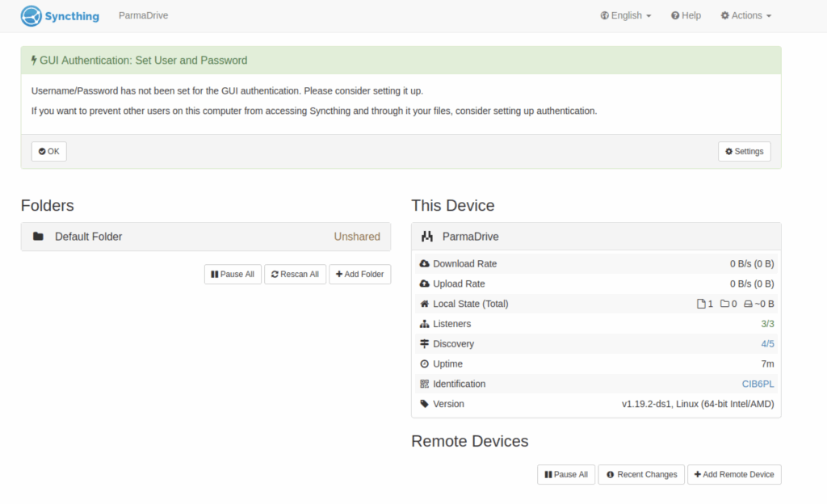This screenshot has height=504, width=827.
Task: Toggle Download Rate value 0 B/s
Action: (752, 263)
